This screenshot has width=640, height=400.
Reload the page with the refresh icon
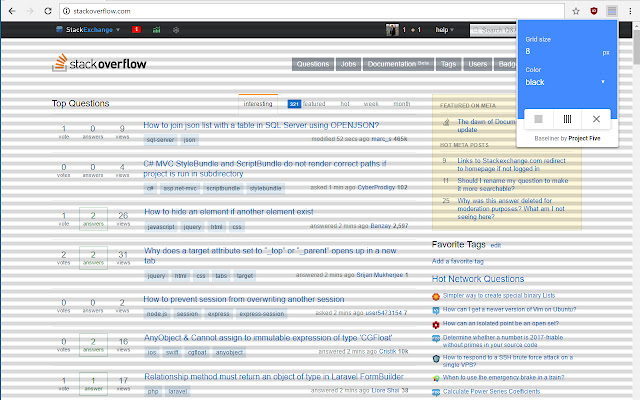pyautogui.click(x=48, y=11)
